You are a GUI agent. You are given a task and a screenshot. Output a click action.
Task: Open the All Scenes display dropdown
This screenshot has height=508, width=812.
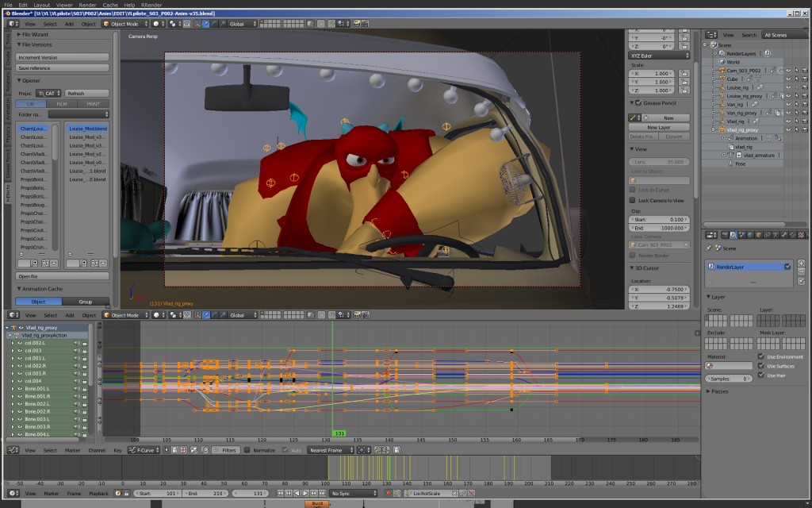783,35
